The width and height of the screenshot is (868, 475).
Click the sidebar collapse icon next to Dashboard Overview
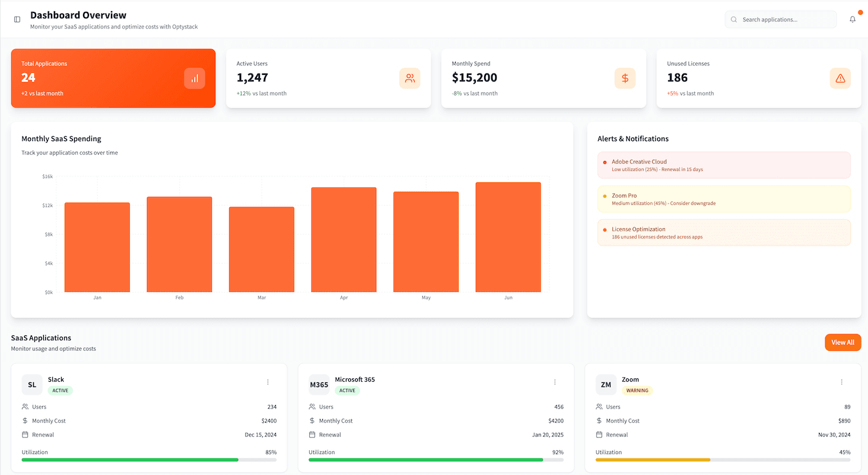tap(17, 19)
